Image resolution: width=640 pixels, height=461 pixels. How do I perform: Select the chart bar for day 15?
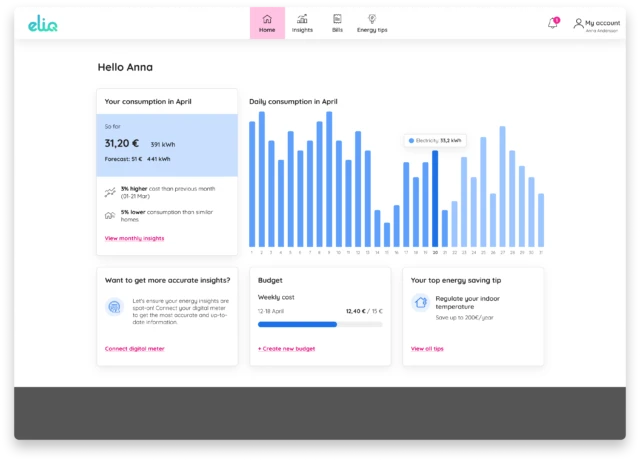(387, 234)
